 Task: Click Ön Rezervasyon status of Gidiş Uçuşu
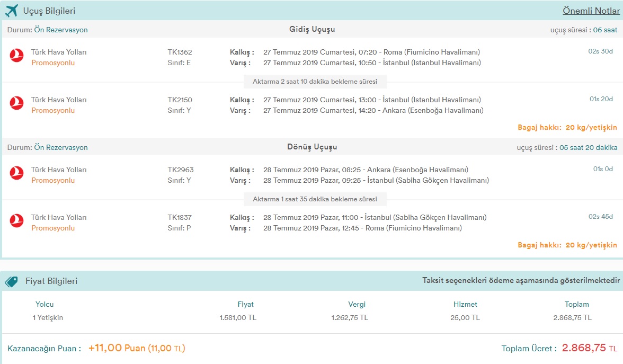[x=61, y=30]
